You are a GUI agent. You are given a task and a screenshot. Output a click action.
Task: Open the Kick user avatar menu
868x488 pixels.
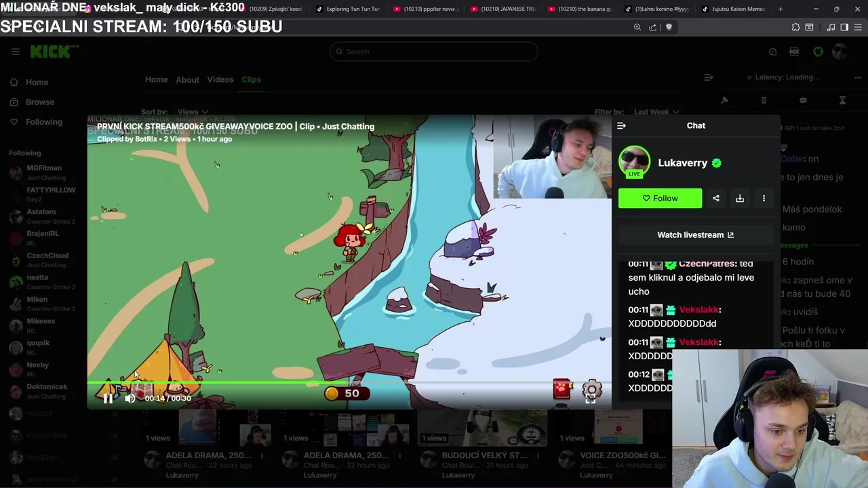[x=840, y=52]
